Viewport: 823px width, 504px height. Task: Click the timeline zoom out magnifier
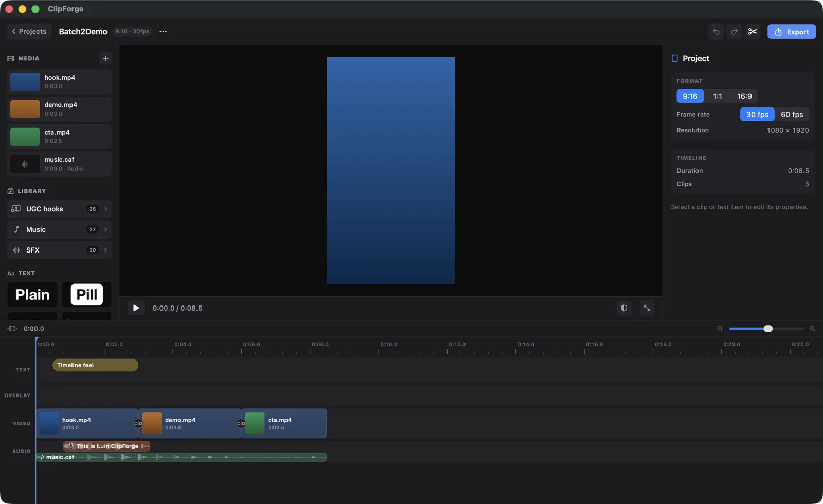(x=720, y=329)
